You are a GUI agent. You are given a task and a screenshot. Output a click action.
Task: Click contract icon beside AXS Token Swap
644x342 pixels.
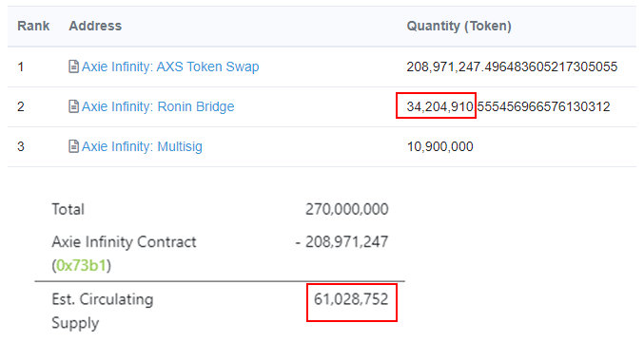coord(73,66)
